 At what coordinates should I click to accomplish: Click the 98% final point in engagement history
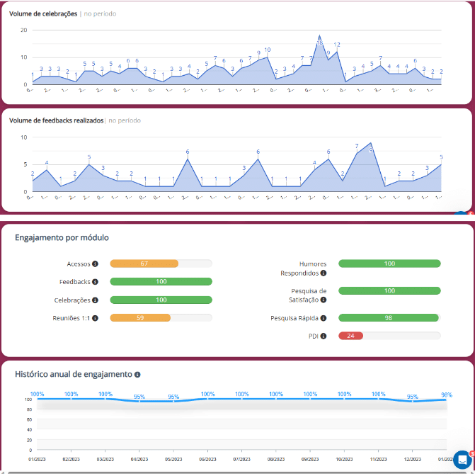pyautogui.click(x=446, y=399)
